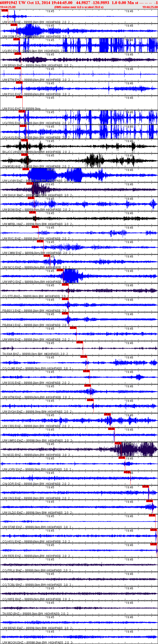158x644 pixels.
Task: Select the "UW STAR EHZ" station label
Action: pyautogui.click(x=13, y=528)
